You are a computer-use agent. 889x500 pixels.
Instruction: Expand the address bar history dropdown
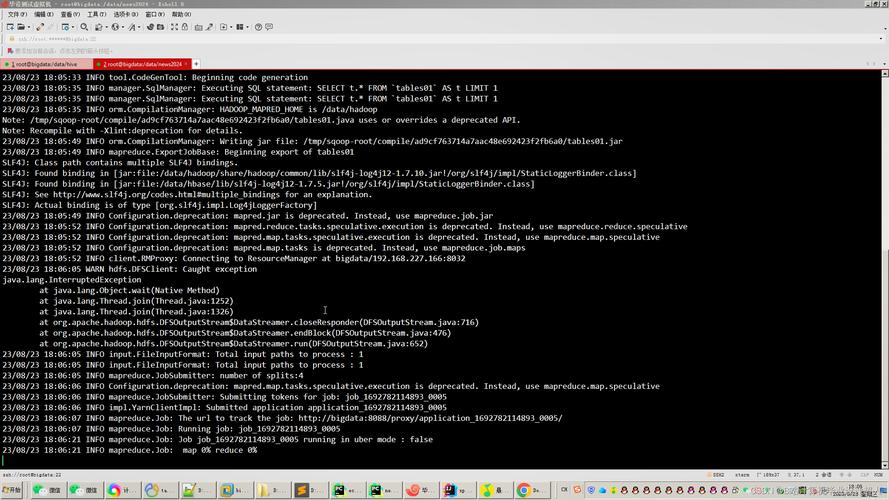tap(881, 39)
